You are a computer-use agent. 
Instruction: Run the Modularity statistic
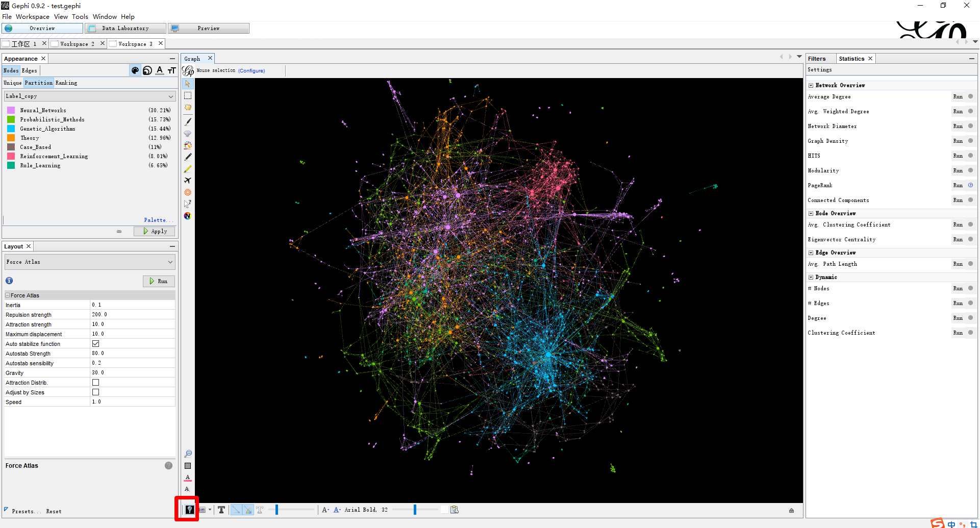pos(958,170)
